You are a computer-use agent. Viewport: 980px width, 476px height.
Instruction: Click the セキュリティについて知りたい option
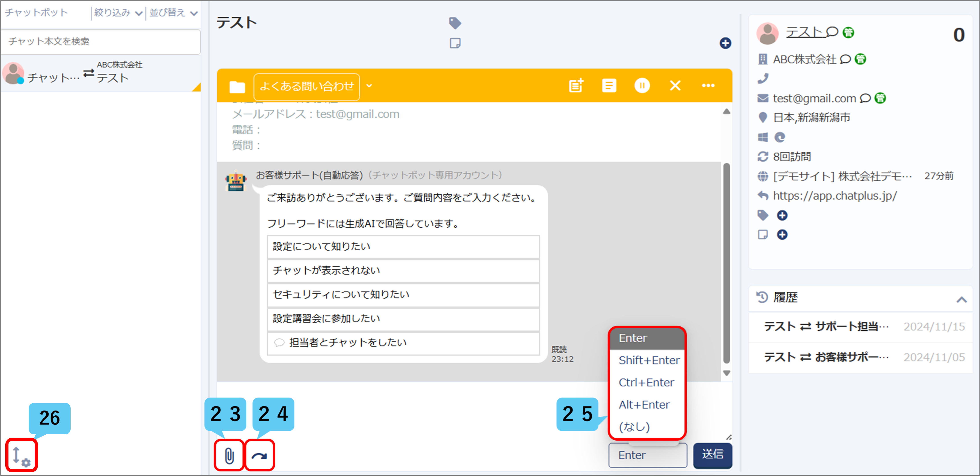403,294
